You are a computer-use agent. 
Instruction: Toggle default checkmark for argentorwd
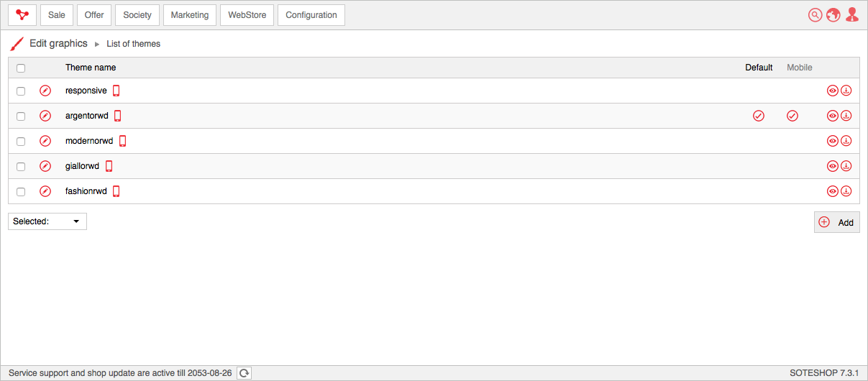coord(759,116)
